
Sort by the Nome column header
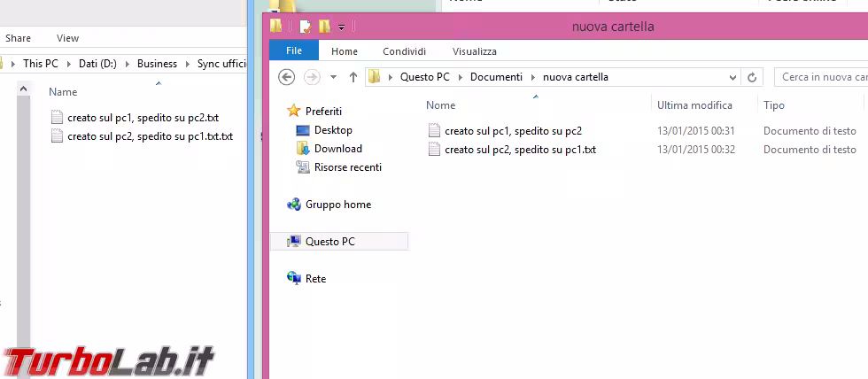tap(441, 105)
